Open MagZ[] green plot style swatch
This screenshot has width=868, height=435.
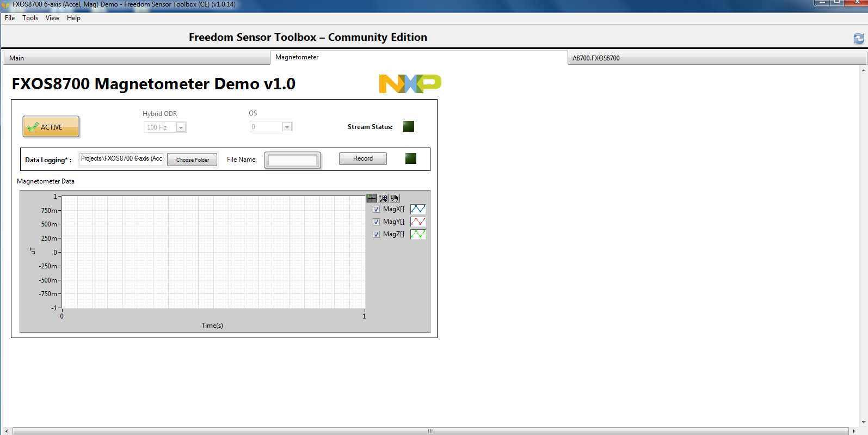(x=418, y=234)
